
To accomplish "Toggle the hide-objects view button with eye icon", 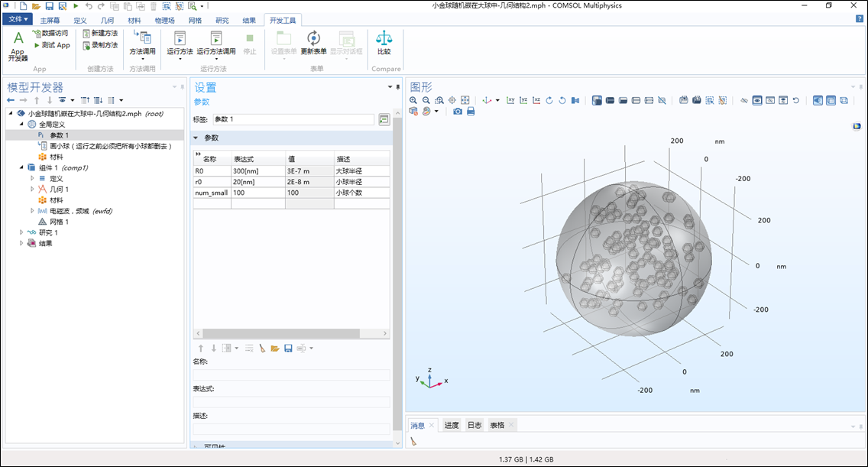I will coord(756,100).
